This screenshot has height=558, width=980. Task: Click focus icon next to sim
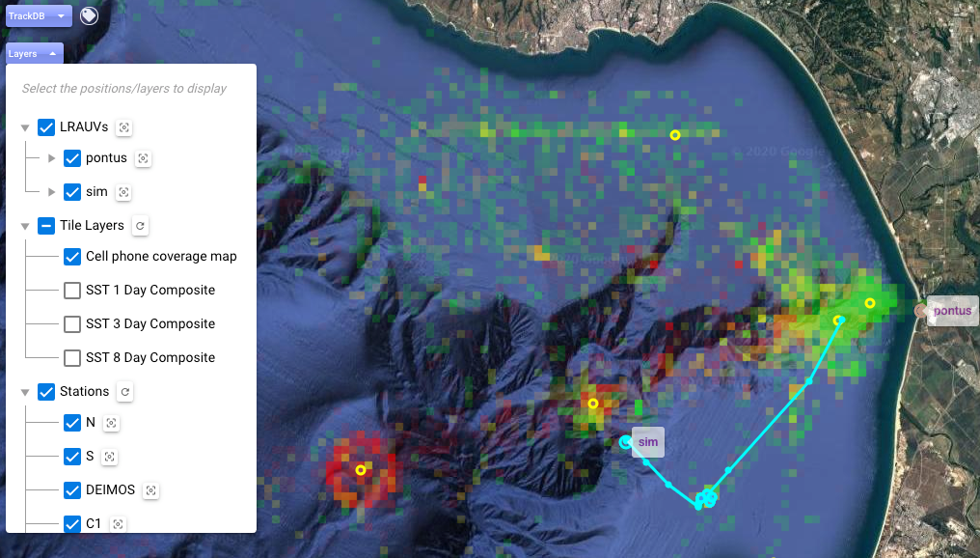coord(123,192)
